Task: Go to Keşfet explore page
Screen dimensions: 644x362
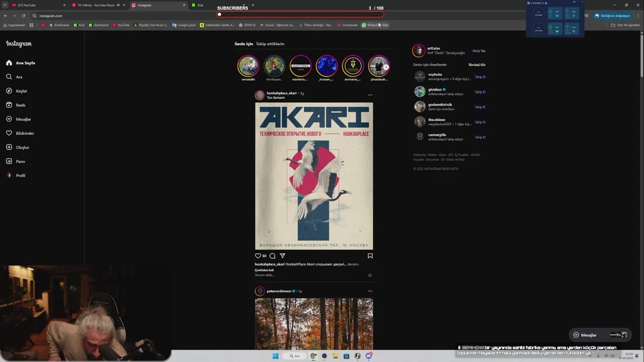Action: point(17,91)
